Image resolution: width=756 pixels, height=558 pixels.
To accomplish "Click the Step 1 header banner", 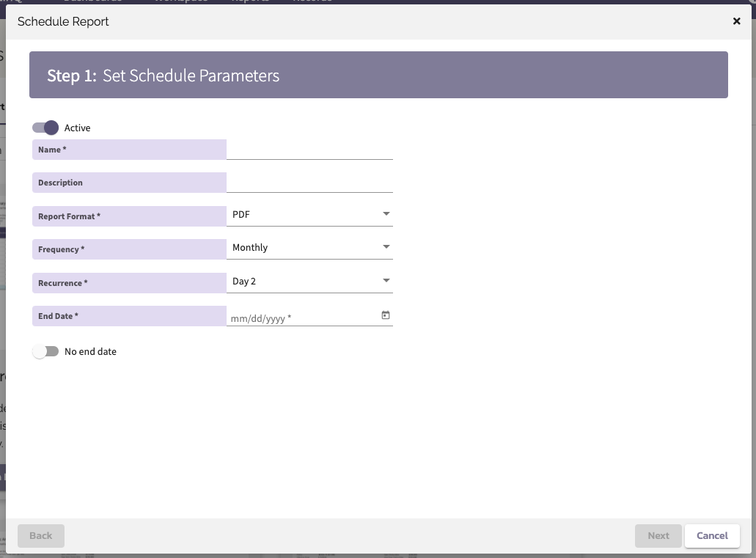I will click(x=378, y=74).
